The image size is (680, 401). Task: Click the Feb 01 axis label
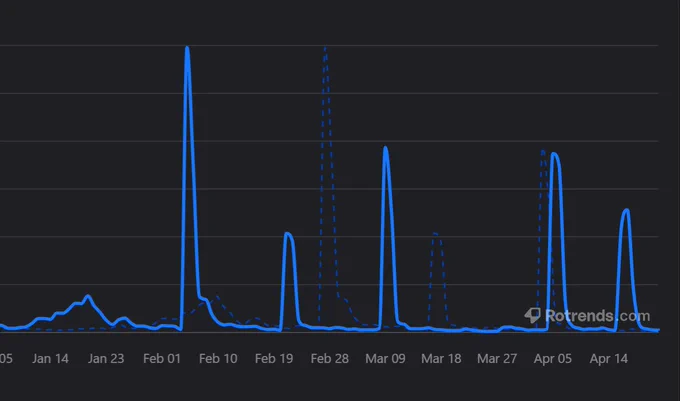click(x=162, y=359)
